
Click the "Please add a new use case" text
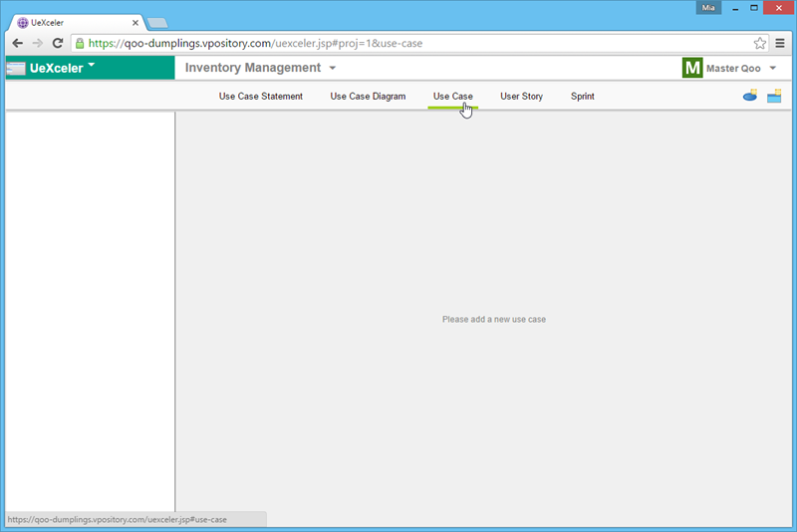point(494,319)
